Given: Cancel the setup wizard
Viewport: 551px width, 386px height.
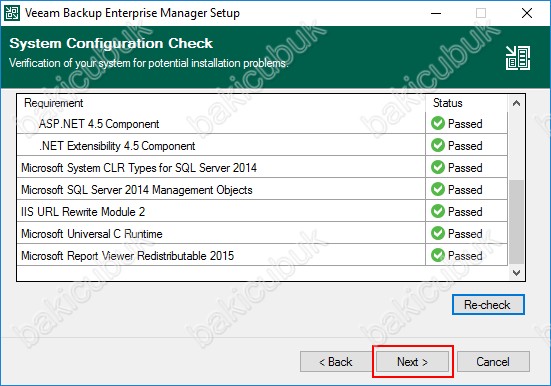Looking at the screenshot, I should pos(493,361).
